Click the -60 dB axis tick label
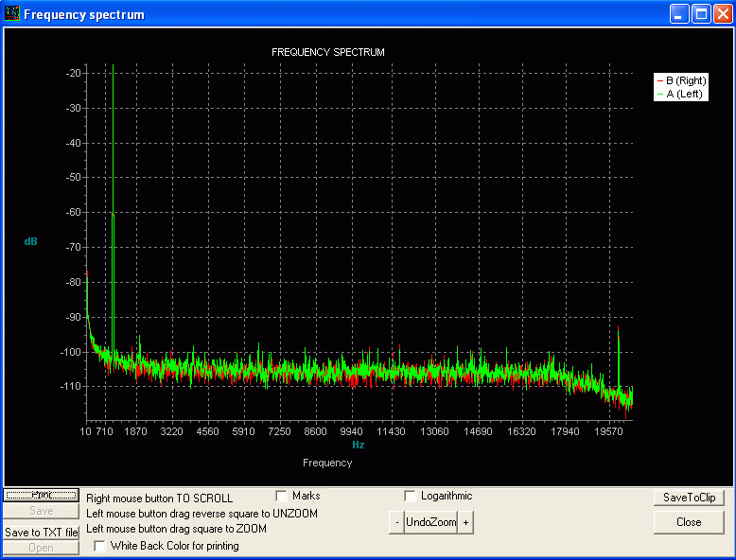This screenshot has width=736, height=560. (73, 212)
